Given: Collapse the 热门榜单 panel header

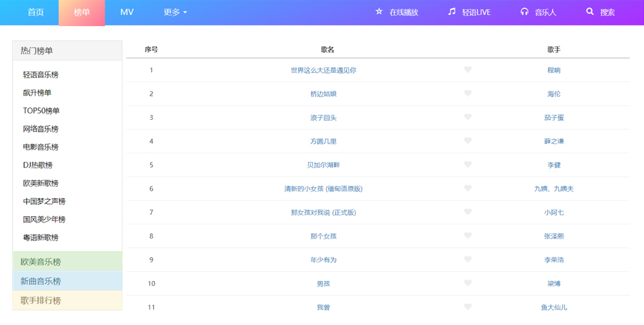Looking at the screenshot, I should pos(67,51).
